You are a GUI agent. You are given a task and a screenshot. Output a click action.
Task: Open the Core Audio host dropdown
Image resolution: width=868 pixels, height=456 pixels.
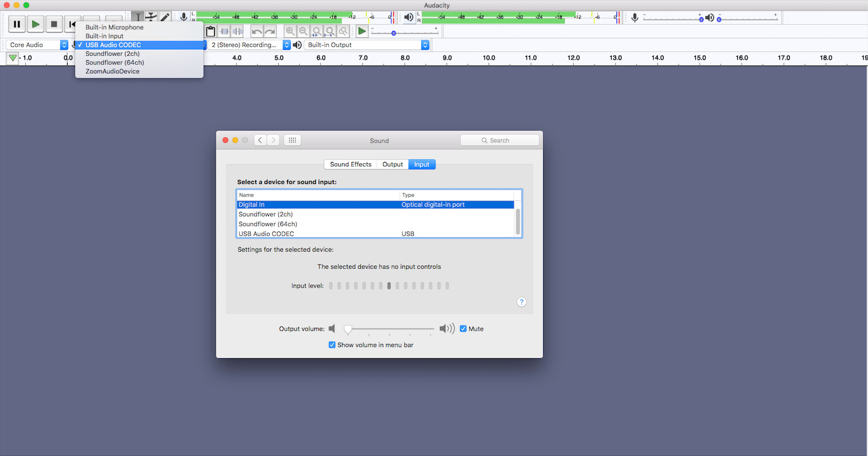pyautogui.click(x=37, y=45)
